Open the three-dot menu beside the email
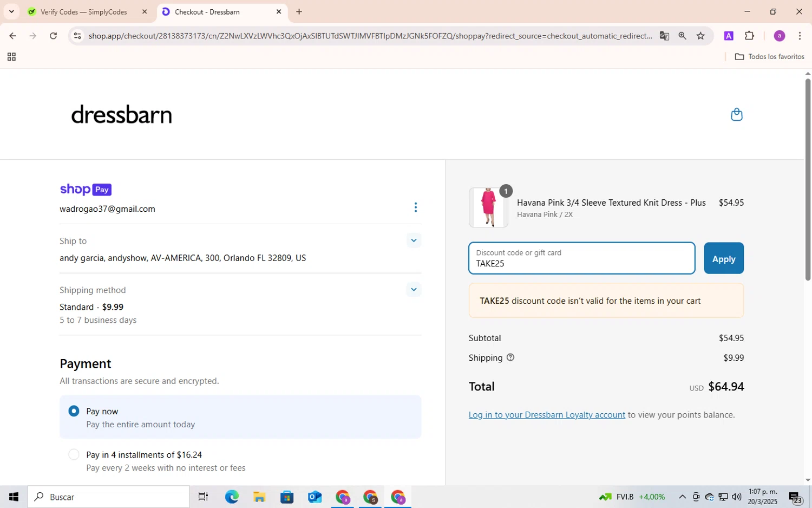Image resolution: width=812 pixels, height=508 pixels. [415, 207]
